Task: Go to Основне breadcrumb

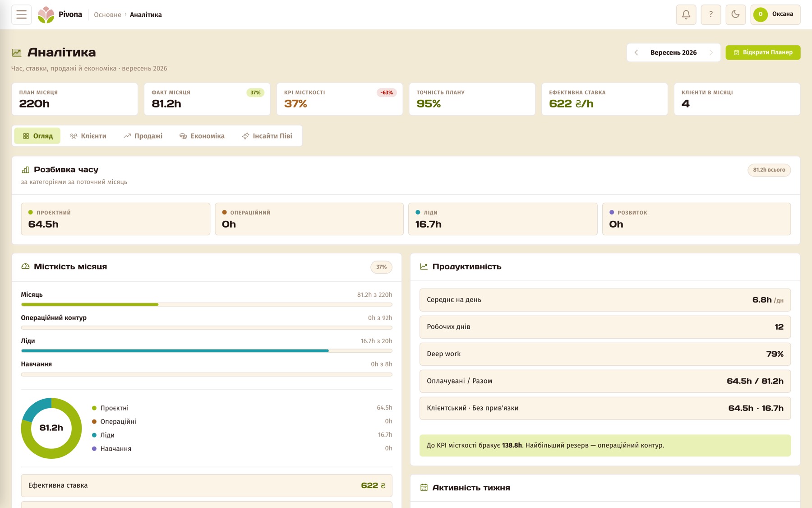Action: [107, 15]
